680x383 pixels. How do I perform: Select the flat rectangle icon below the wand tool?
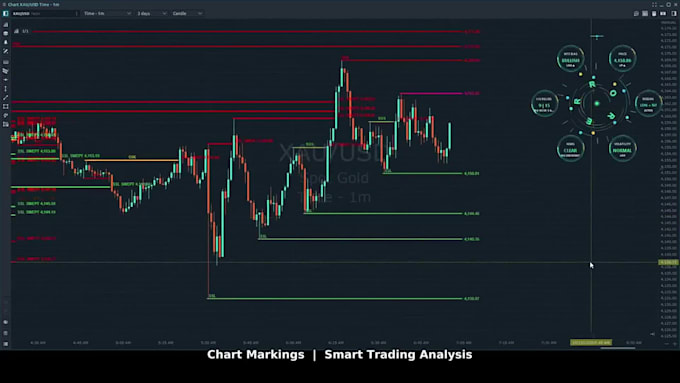point(6,62)
